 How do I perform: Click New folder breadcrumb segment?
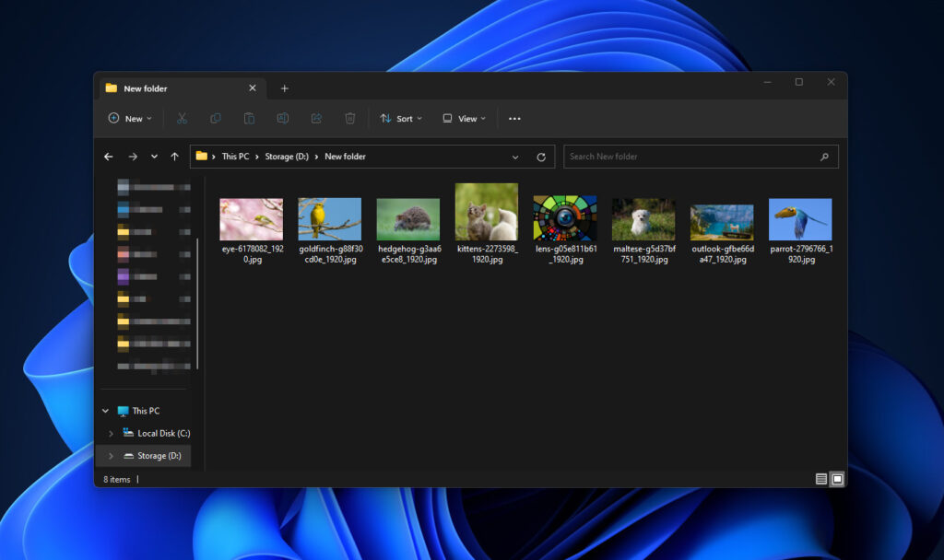pos(345,157)
